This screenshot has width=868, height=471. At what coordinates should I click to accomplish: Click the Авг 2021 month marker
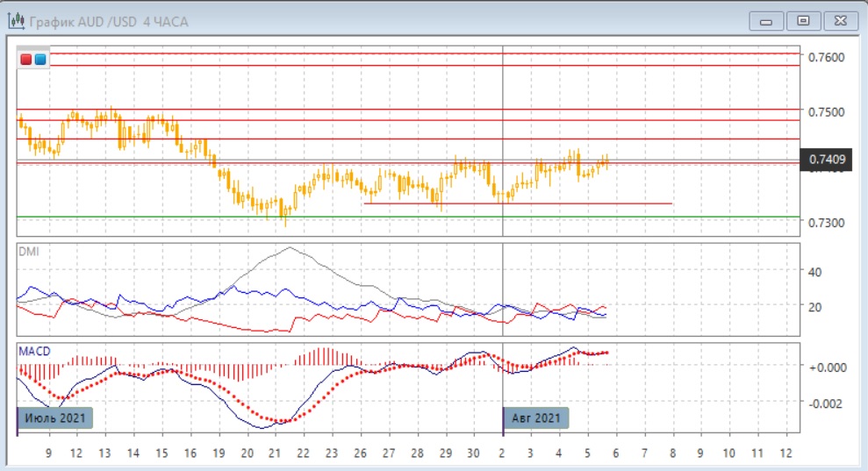click(535, 418)
